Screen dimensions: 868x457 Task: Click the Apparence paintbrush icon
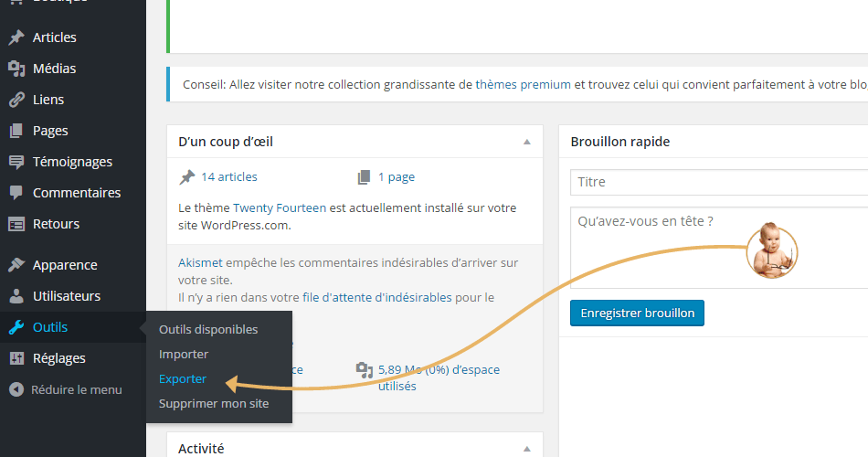click(16, 265)
